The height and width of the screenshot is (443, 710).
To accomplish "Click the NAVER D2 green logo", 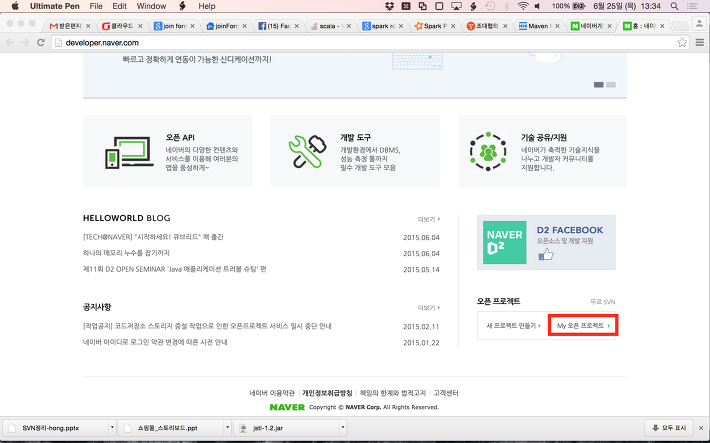I will pos(504,242).
